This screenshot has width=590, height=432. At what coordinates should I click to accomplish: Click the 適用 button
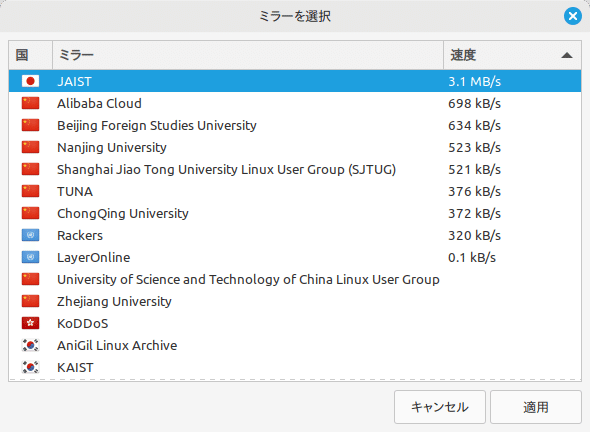tap(536, 407)
